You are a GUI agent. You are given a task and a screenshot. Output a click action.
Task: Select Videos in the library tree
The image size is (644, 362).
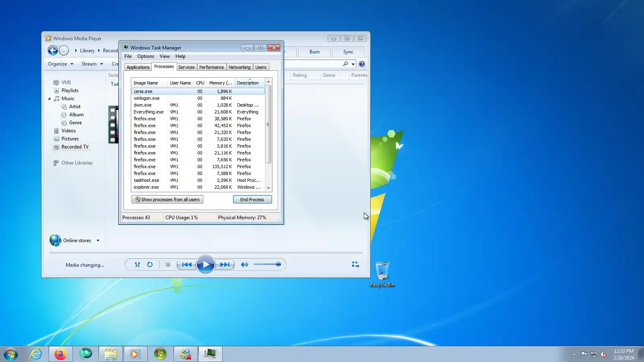pos(68,131)
